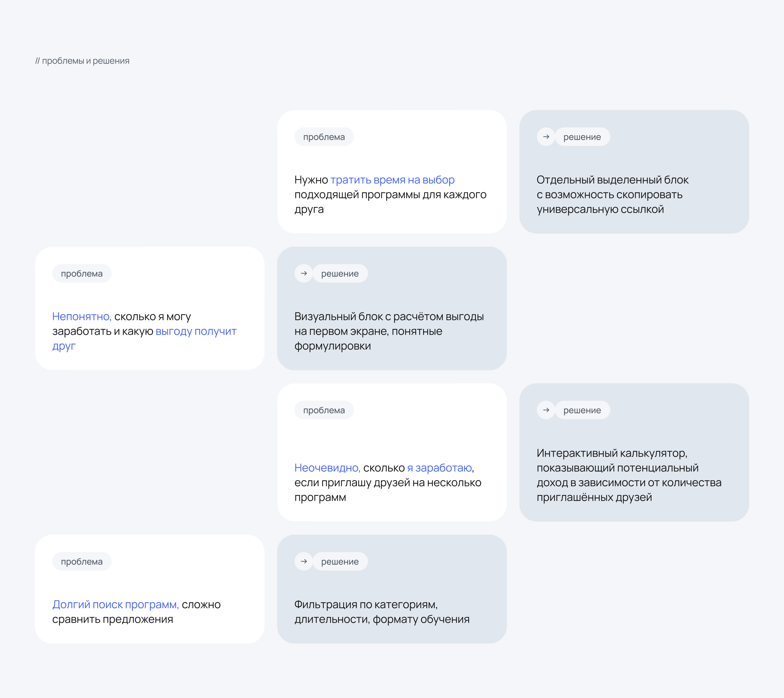The image size is (784, 698).
Task: Click the "проблема" tag above the "Непонятно" text
Action: pyautogui.click(x=82, y=273)
